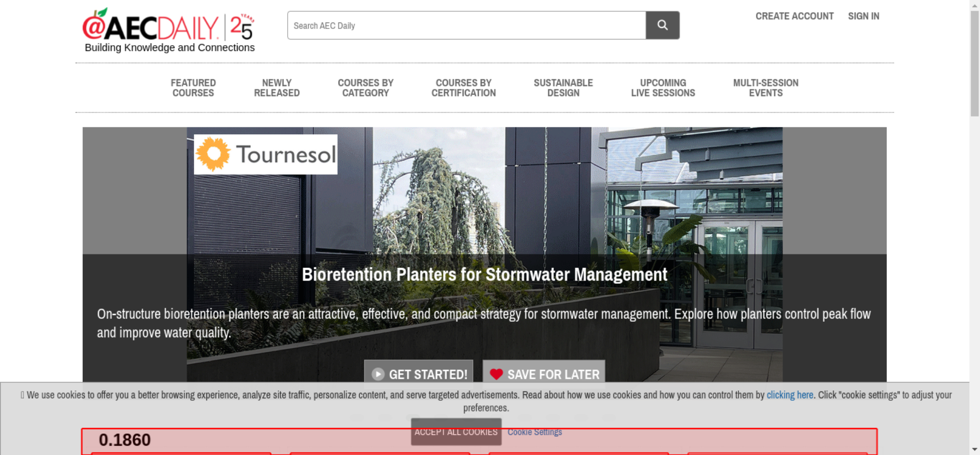Follow the 'clicking here' cookie policy link
Viewport: 980px width, 455px height.
pos(789,395)
